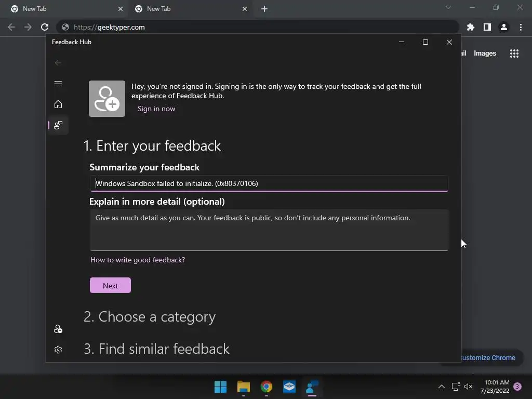Expand step 2 Choose a category
The height and width of the screenshot is (399, 532).
coord(149,316)
